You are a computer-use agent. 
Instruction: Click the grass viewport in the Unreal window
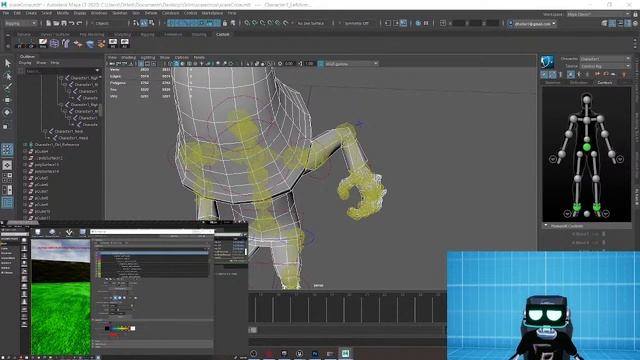pos(60,297)
